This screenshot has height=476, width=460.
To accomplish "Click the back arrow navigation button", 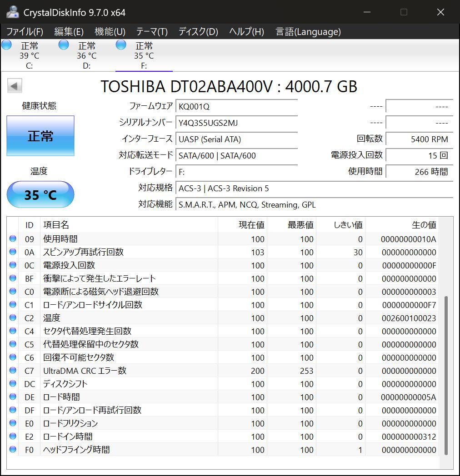I will pos(14,85).
